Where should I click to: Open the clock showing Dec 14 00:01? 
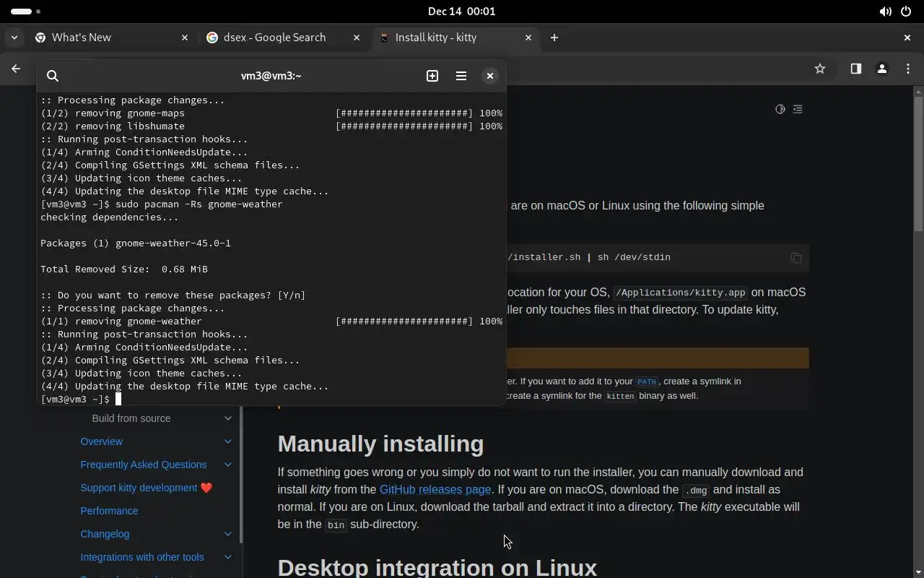462,12
